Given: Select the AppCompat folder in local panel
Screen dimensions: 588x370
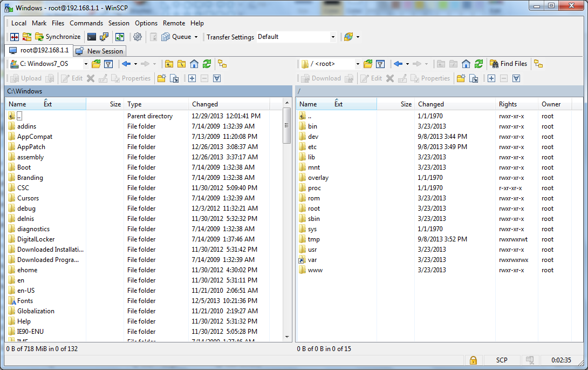Looking at the screenshot, I should (35, 137).
